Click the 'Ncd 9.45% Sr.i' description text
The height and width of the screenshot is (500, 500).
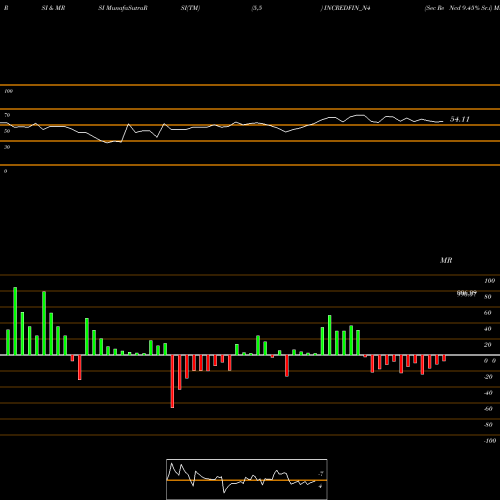tap(470, 8)
